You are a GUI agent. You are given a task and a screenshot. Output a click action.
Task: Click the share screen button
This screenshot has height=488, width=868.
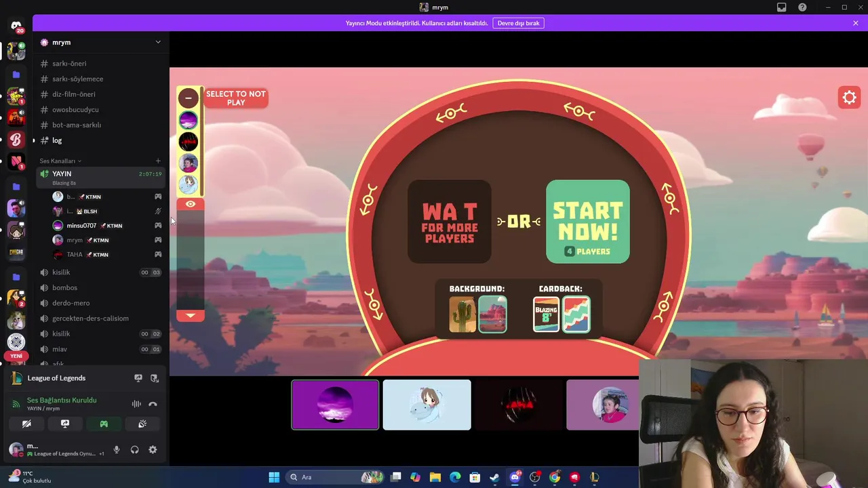(x=65, y=424)
